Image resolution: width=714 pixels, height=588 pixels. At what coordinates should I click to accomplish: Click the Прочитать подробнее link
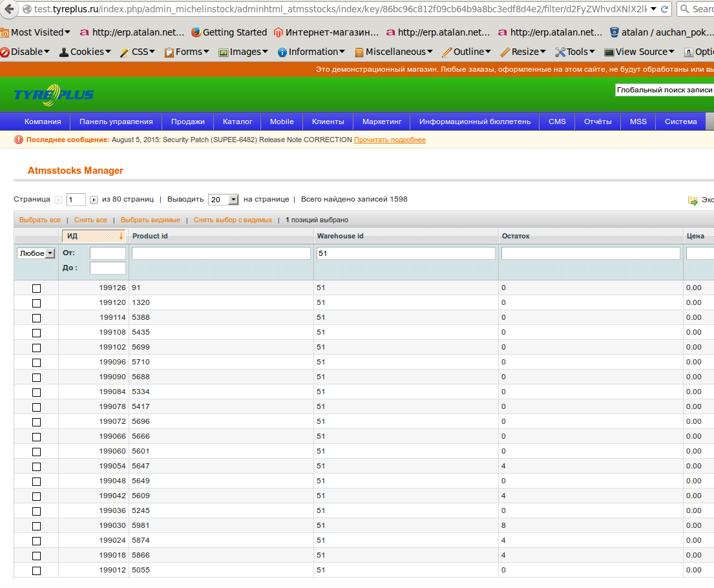pyautogui.click(x=390, y=140)
